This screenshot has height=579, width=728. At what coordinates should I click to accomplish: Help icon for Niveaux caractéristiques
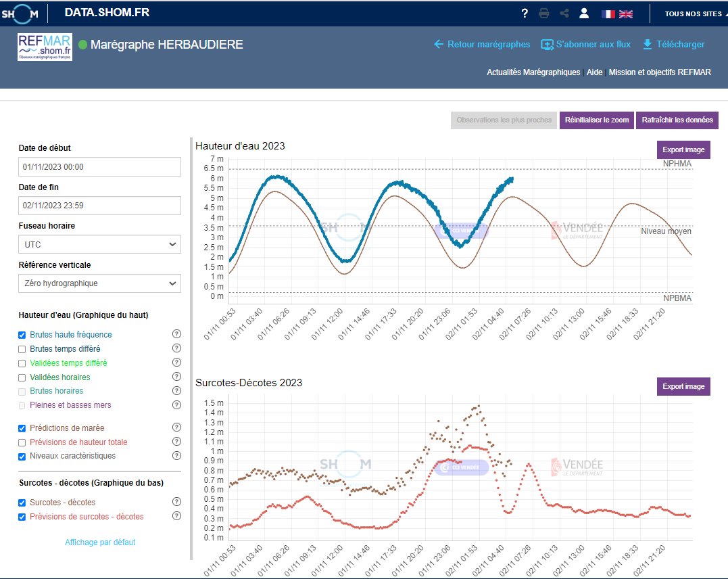(x=176, y=456)
